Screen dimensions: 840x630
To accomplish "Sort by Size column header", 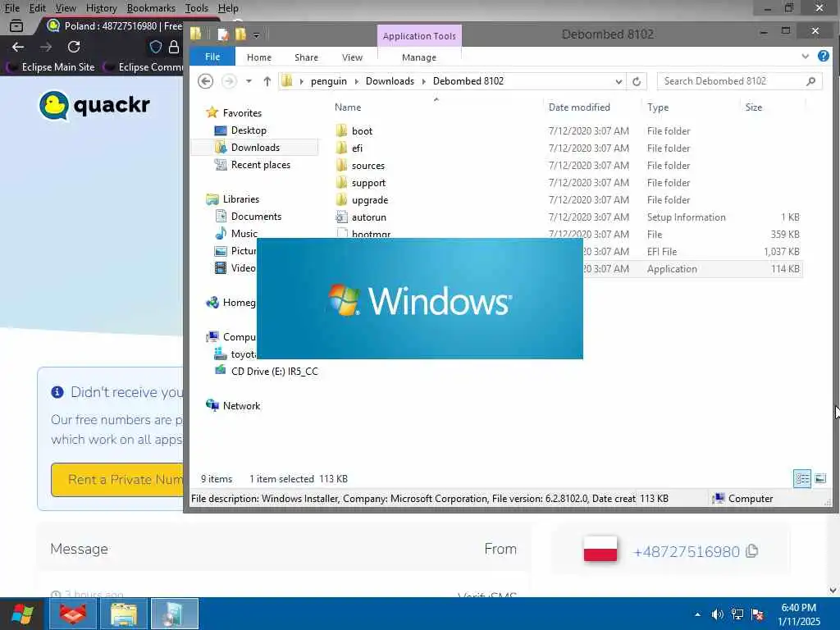I will pos(753,107).
